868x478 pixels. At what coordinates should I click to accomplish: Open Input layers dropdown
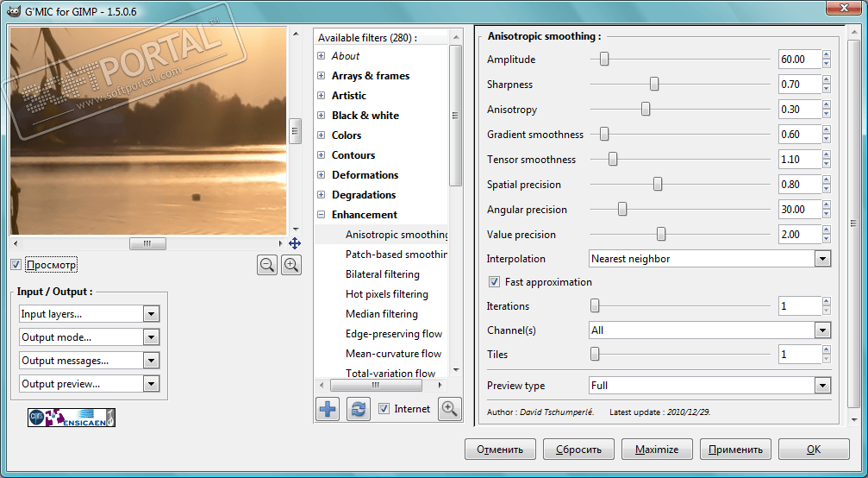pyautogui.click(x=89, y=314)
